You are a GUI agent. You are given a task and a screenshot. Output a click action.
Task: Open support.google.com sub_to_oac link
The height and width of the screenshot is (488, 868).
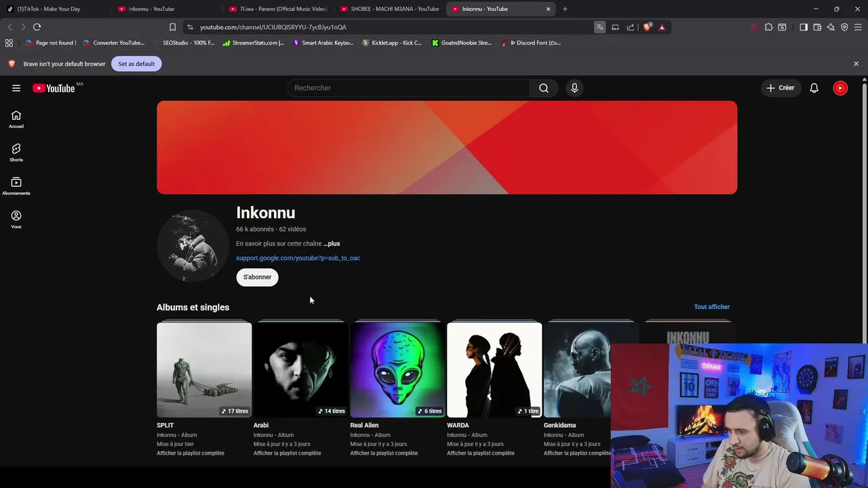click(298, 258)
